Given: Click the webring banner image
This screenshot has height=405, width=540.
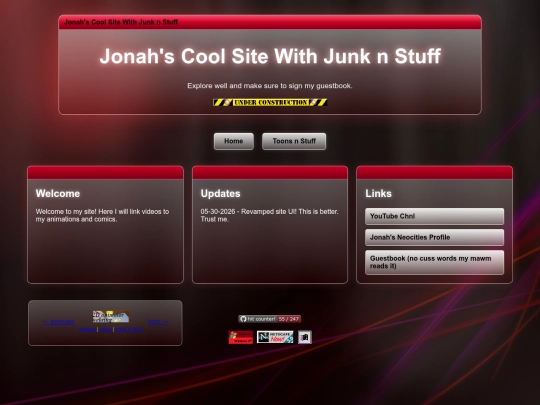Looking at the screenshot, I should tap(111, 316).
